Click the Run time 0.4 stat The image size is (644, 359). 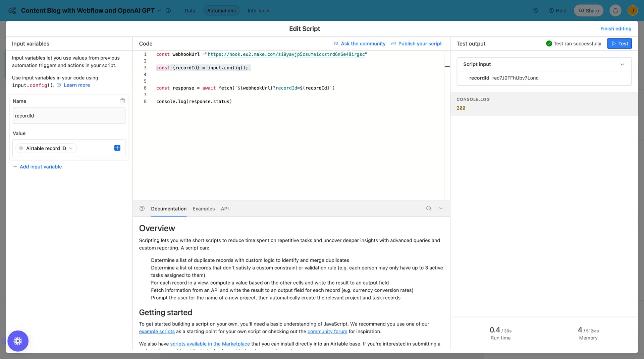500,334
